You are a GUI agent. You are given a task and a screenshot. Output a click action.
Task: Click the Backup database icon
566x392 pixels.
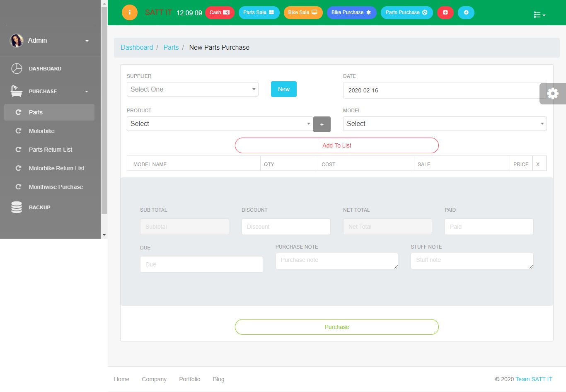[17, 207]
